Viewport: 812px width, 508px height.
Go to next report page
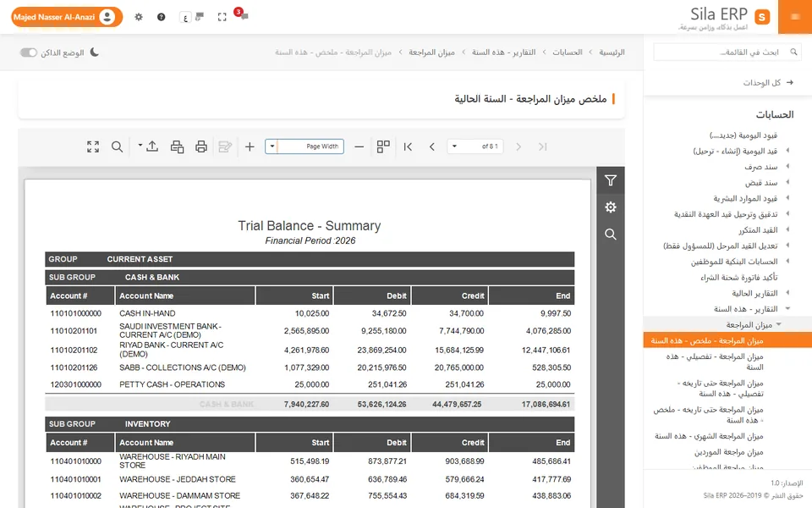coord(518,146)
